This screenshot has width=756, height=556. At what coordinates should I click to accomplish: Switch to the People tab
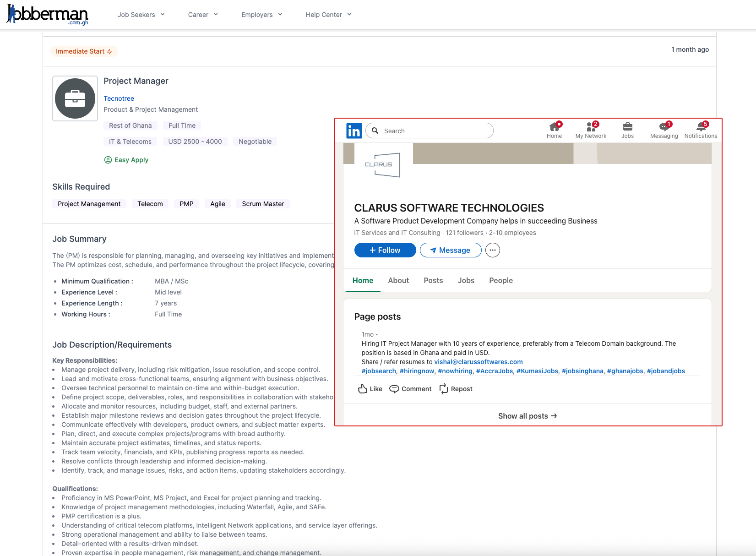(x=501, y=280)
